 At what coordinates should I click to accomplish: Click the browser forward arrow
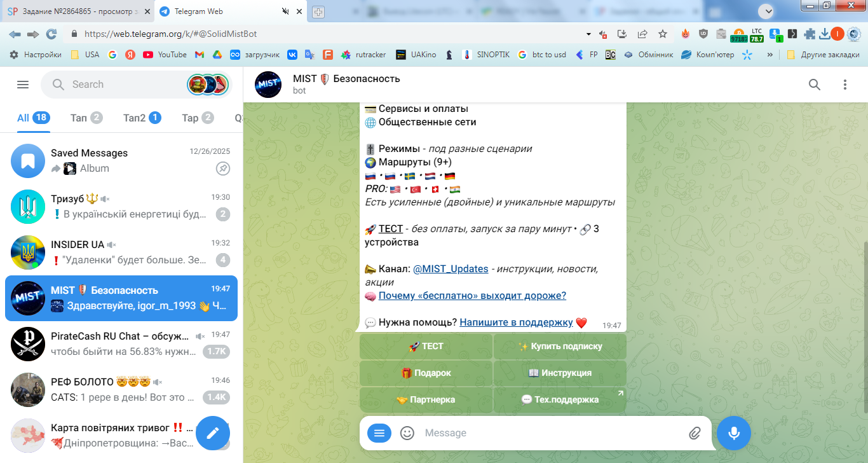33,34
